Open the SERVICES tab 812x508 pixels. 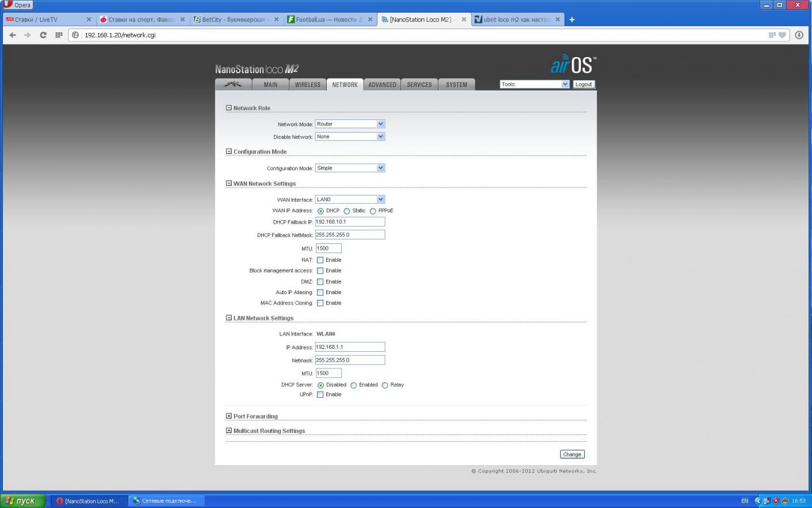420,85
